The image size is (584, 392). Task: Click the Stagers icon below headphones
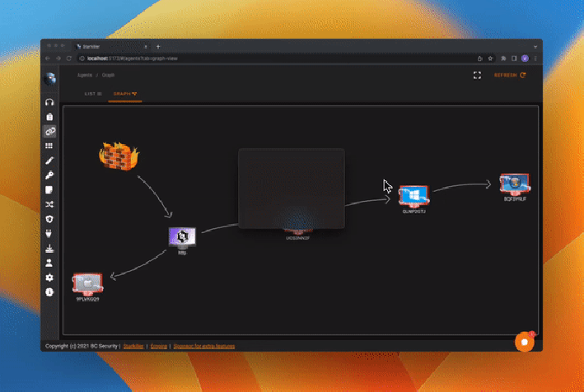click(49, 117)
